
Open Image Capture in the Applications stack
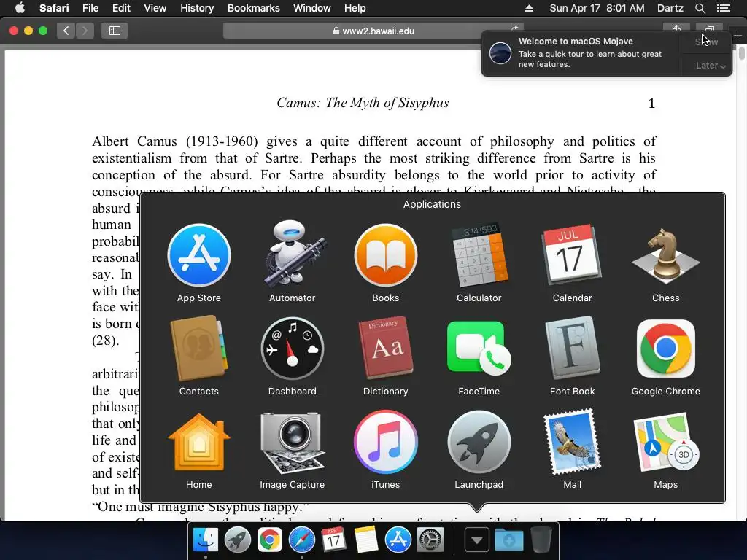tap(293, 443)
